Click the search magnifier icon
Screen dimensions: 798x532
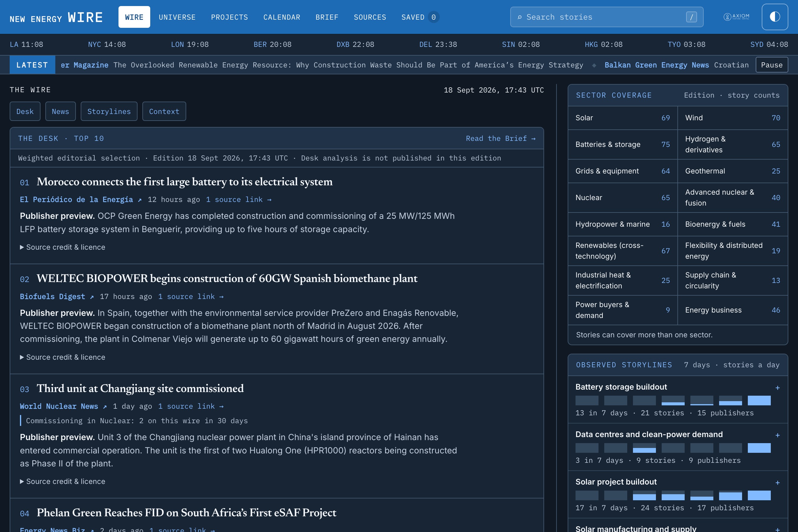pos(519,17)
